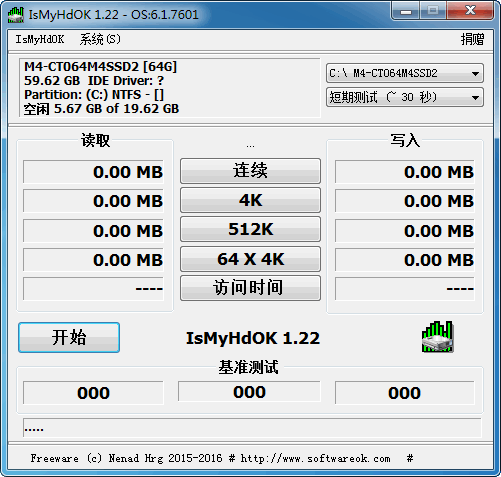Click the "IsMyHdOK 1.22" label beside 开始
Screen dimensions: 501x477
pos(253,338)
